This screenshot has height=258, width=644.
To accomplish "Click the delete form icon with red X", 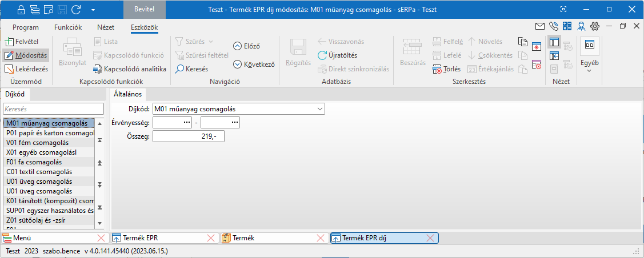I will (x=537, y=64).
